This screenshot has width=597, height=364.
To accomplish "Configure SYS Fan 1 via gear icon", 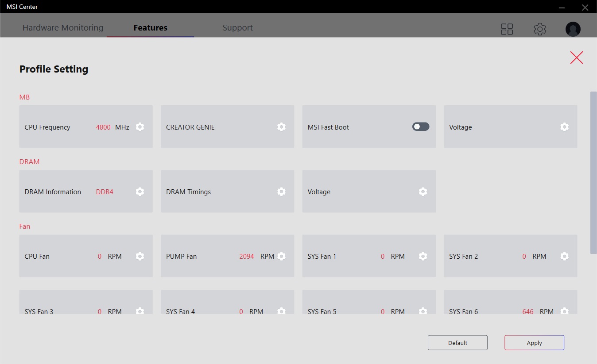I will click(423, 256).
